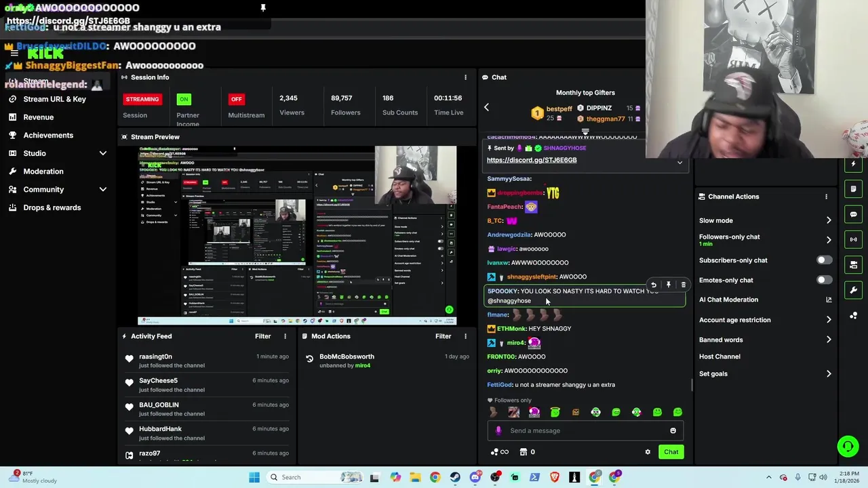Open chat settings gear icon

click(x=648, y=452)
